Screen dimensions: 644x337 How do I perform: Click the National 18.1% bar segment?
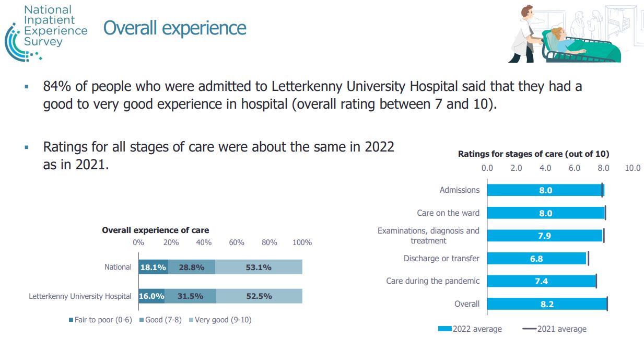coord(153,268)
